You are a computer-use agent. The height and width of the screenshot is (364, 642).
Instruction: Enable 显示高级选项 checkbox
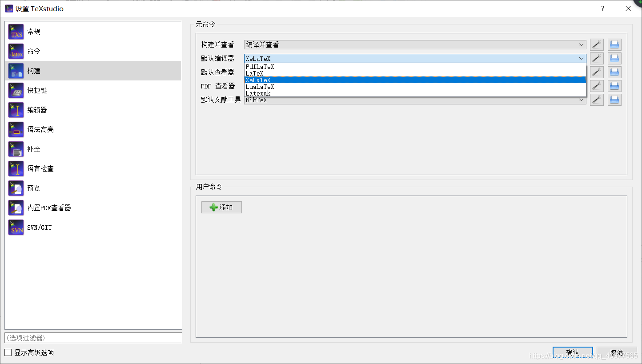click(8, 352)
